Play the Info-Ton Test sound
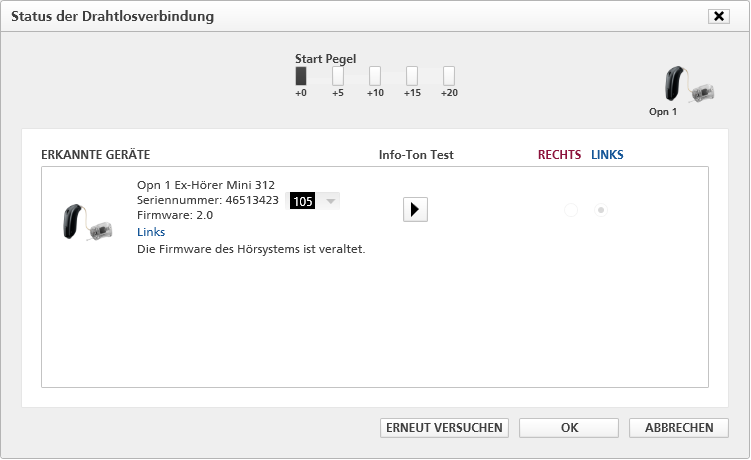 click(x=415, y=209)
